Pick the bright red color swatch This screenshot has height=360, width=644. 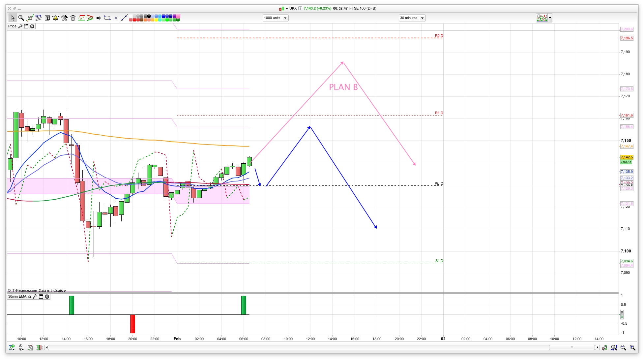point(135,20)
